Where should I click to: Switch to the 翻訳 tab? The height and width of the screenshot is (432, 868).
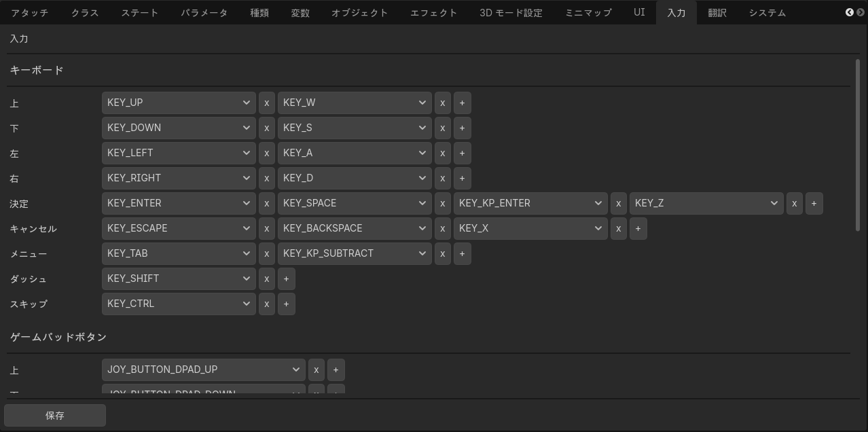click(x=717, y=13)
